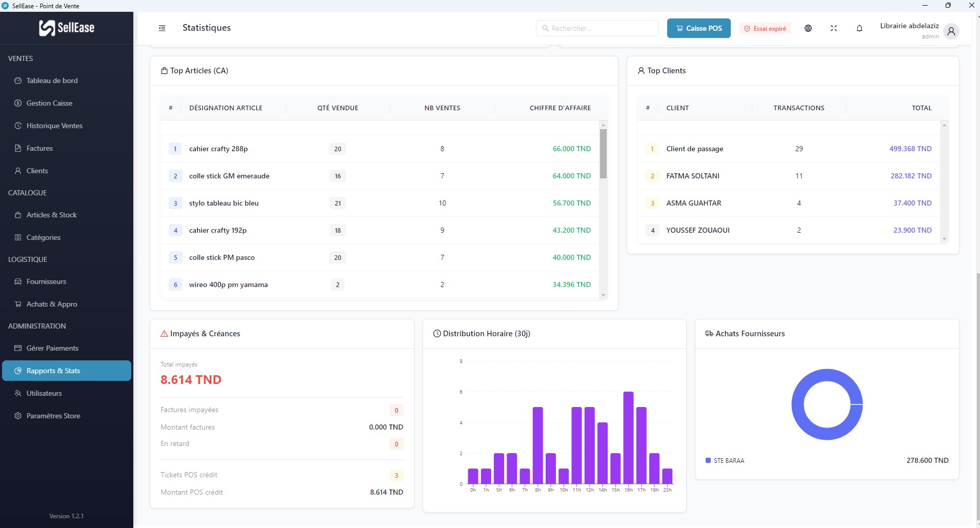Click STE BARAA legend color swatch
Viewport: 980px width, 528px height.
[708, 460]
